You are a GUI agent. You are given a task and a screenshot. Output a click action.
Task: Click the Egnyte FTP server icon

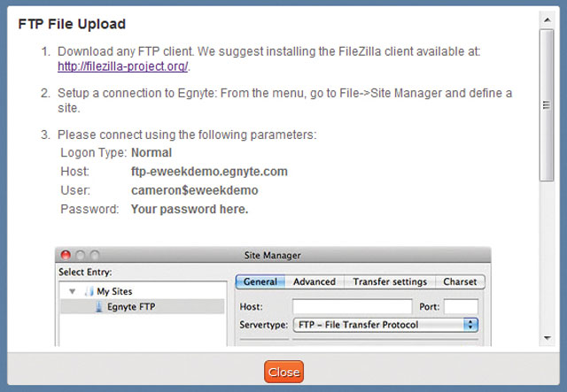coord(98,307)
